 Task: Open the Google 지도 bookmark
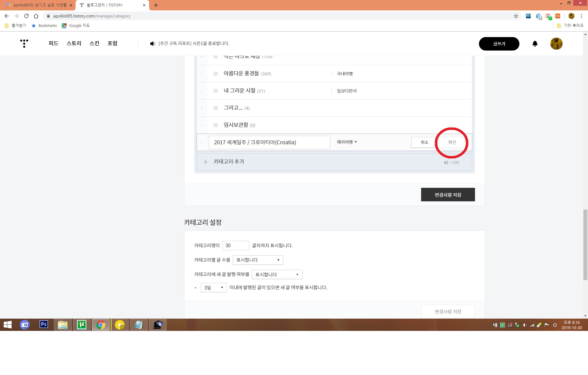click(x=76, y=25)
